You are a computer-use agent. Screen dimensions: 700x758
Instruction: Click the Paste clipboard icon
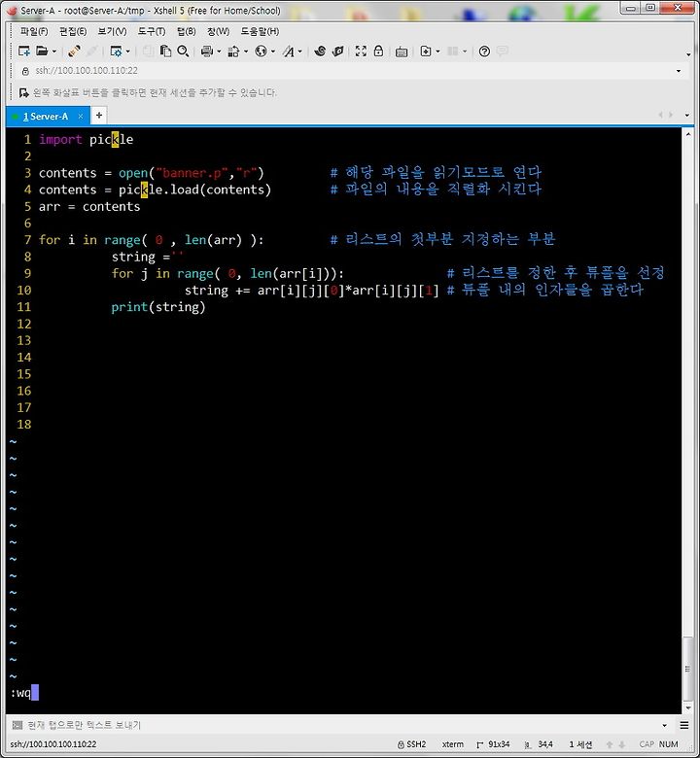[165, 51]
